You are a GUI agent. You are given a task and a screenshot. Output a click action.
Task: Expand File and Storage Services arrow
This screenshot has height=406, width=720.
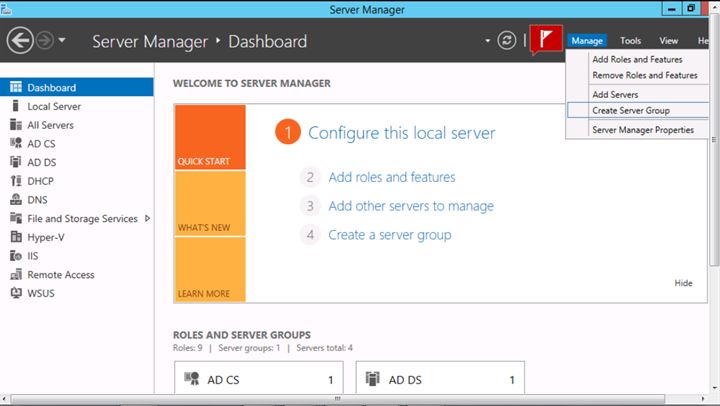[x=147, y=218]
